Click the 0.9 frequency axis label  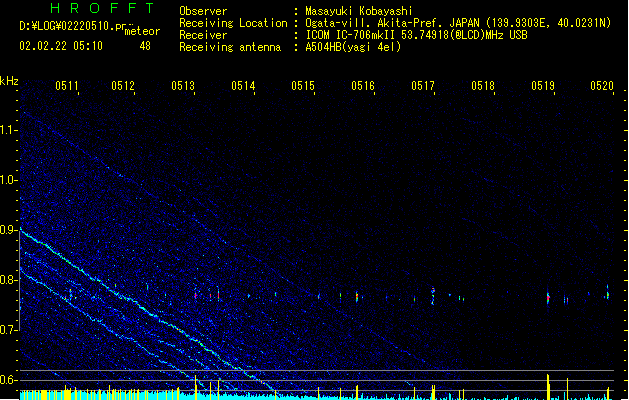click(x=8, y=230)
